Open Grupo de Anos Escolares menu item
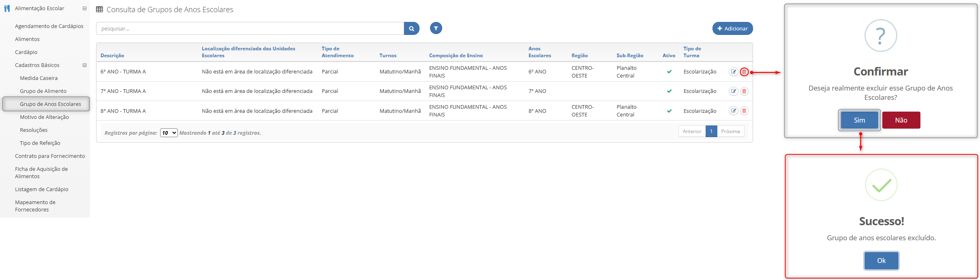This screenshot has height=280, width=980. (x=50, y=104)
